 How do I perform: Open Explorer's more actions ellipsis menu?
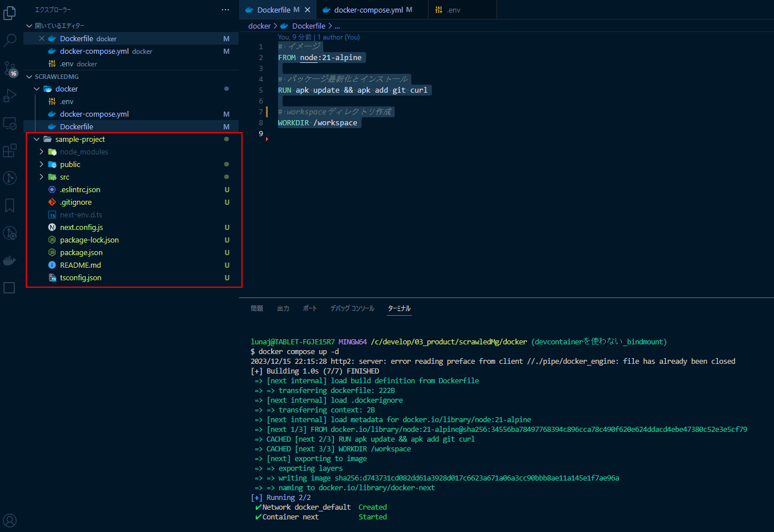[x=225, y=10]
